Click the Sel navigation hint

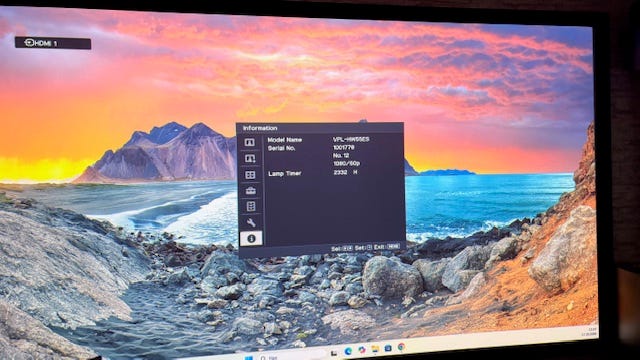(342, 248)
